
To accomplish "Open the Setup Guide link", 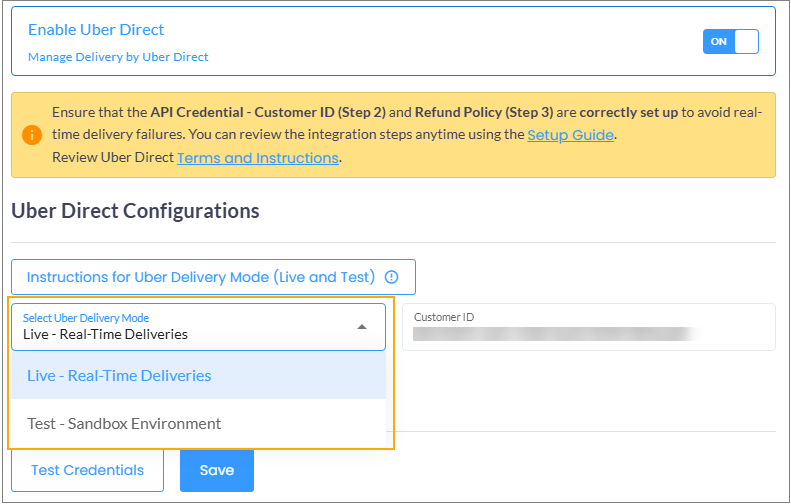I will [570, 134].
